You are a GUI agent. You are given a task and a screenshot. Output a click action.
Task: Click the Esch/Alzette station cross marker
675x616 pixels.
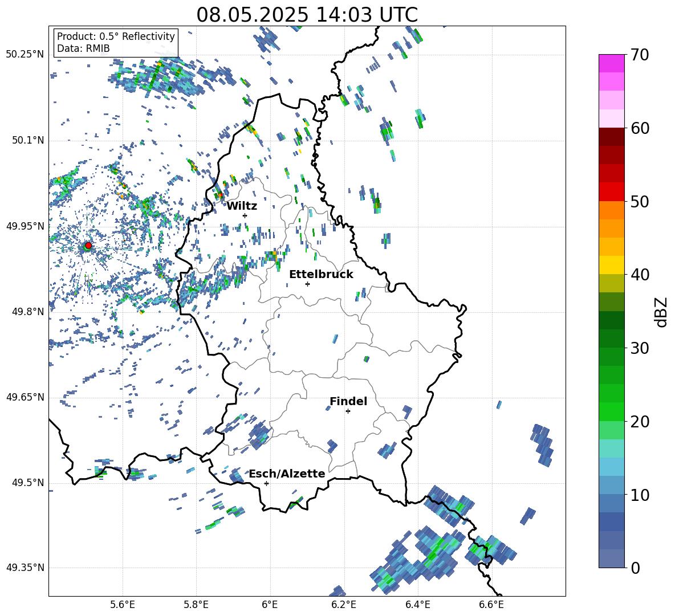pos(266,483)
